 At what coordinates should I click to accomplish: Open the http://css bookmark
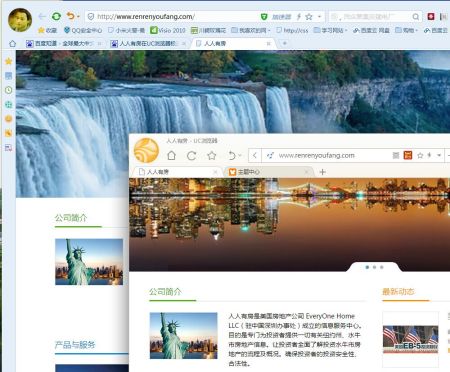click(x=292, y=30)
